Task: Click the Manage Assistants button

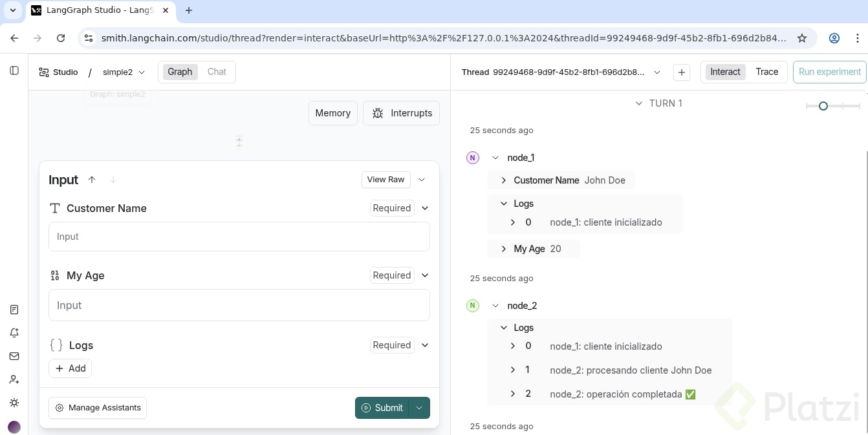Action: (x=98, y=408)
